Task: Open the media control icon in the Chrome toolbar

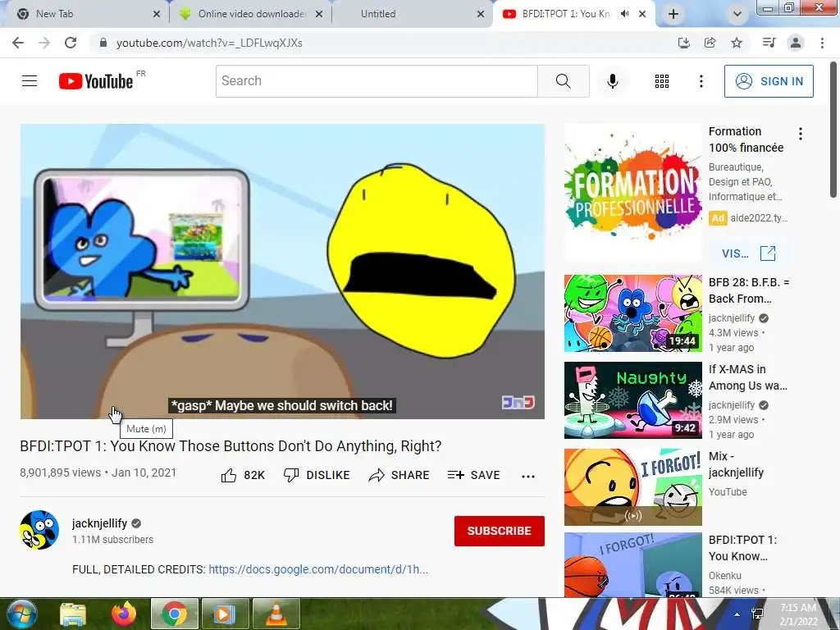Action: pos(769,43)
